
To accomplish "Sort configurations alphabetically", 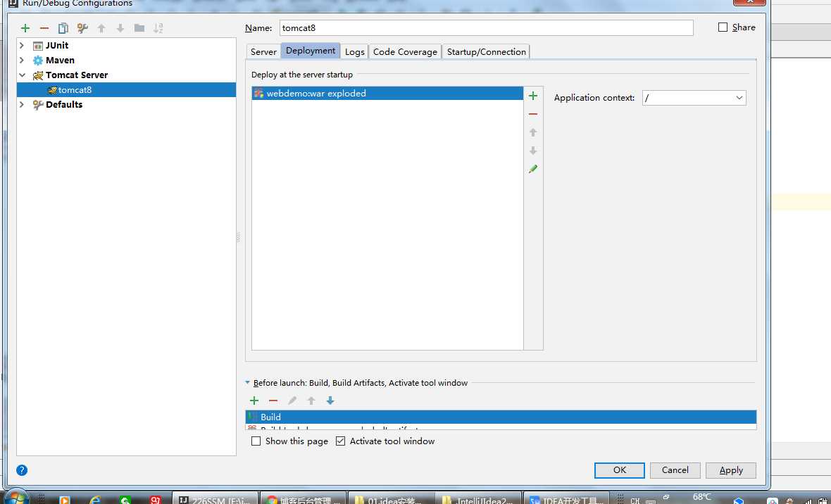I will [158, 28].
